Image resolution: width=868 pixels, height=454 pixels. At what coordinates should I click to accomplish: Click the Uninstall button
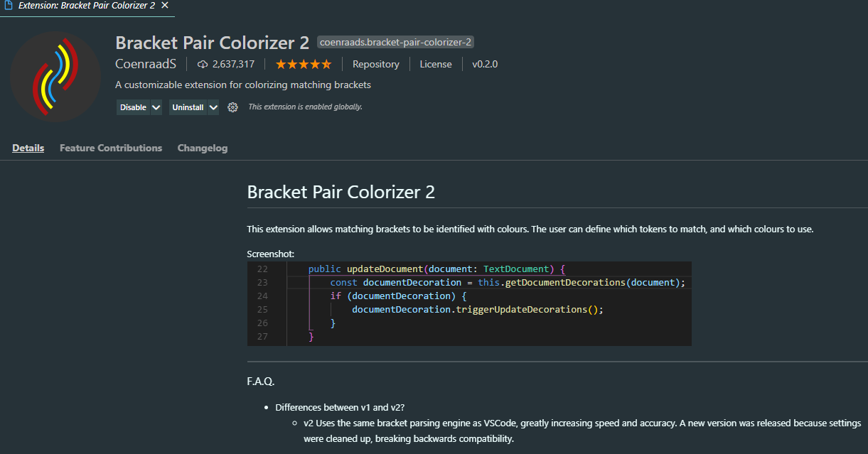point(188,107)
